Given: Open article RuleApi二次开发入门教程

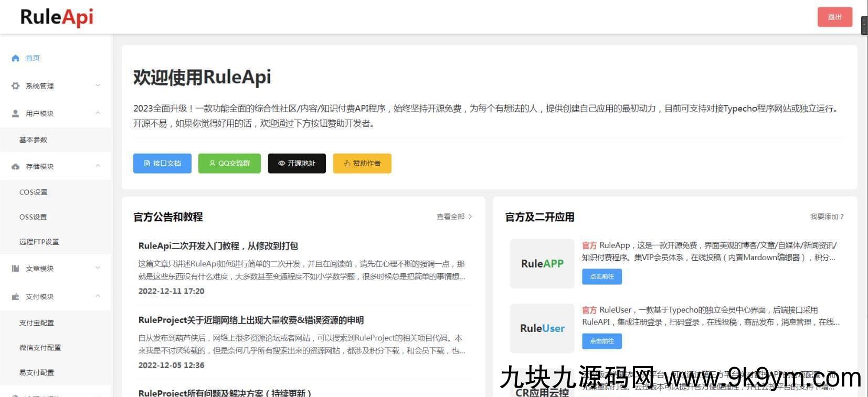Looking at the screenshot, I should click(x=218, y=246).
